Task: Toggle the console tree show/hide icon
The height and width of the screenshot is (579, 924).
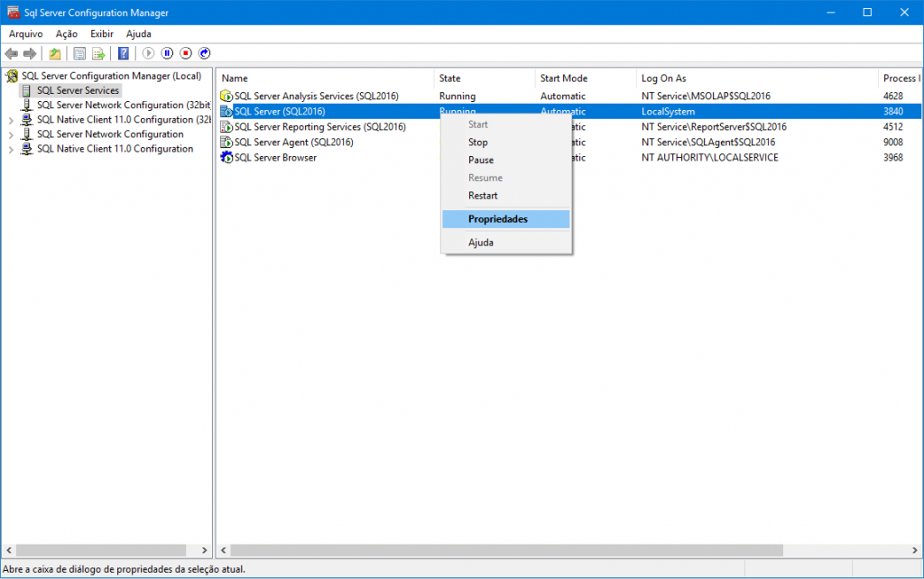Action: pyautogui.click(x=79, y=53)
